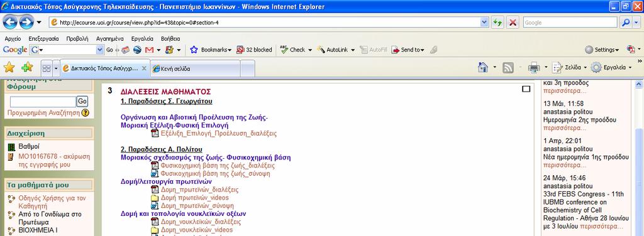
Task: Click περισσότερα under Ημερομηνία 2ης προόδου
Action: coord(565,128)
